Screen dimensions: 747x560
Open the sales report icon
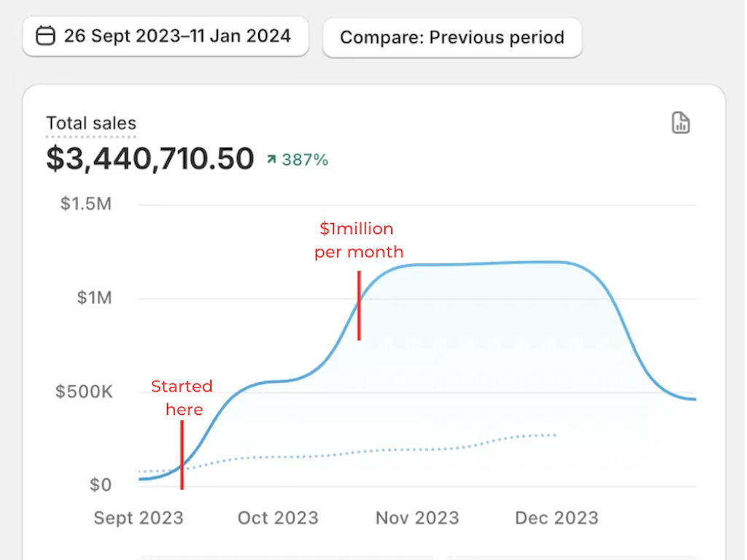[x=680, y=123]
